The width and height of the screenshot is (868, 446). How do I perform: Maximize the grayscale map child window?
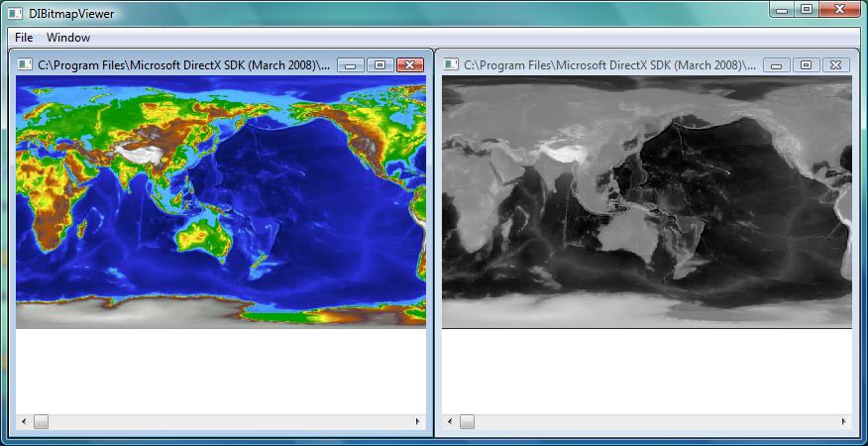tap(806, 65)
